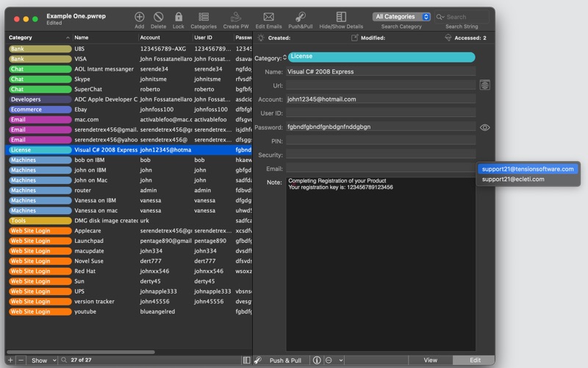The width and height of the screenshot is (588, 368).
Task: Select the Novel Suse row
Action: (129, 261)
